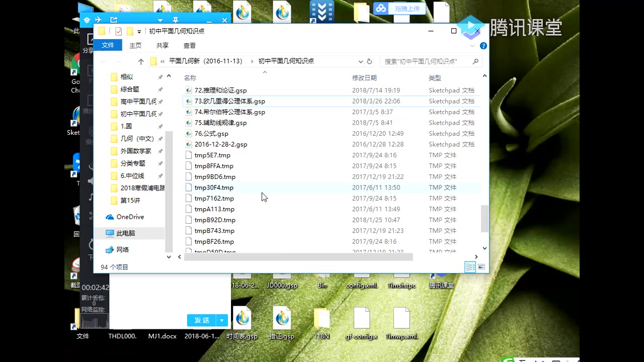Screen dimensions: 644x362
Task: Open 时间表.gsp on the desktop
Action: (242, 323)
